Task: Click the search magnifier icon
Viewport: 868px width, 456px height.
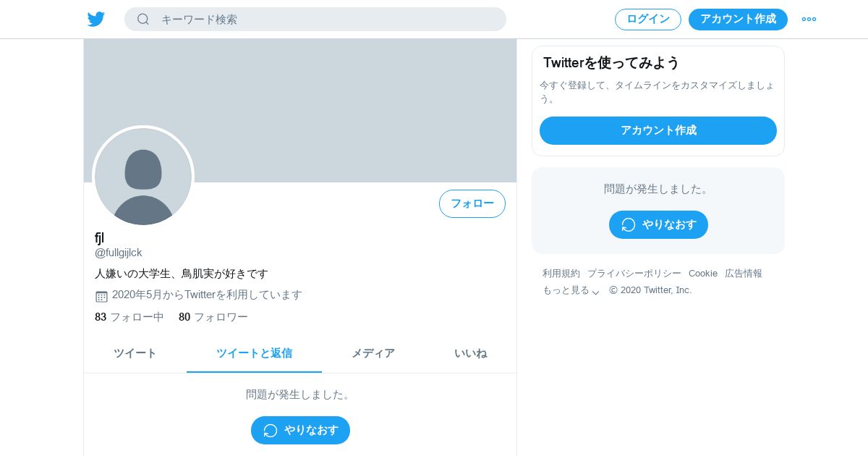Action: tap(143, 20)
